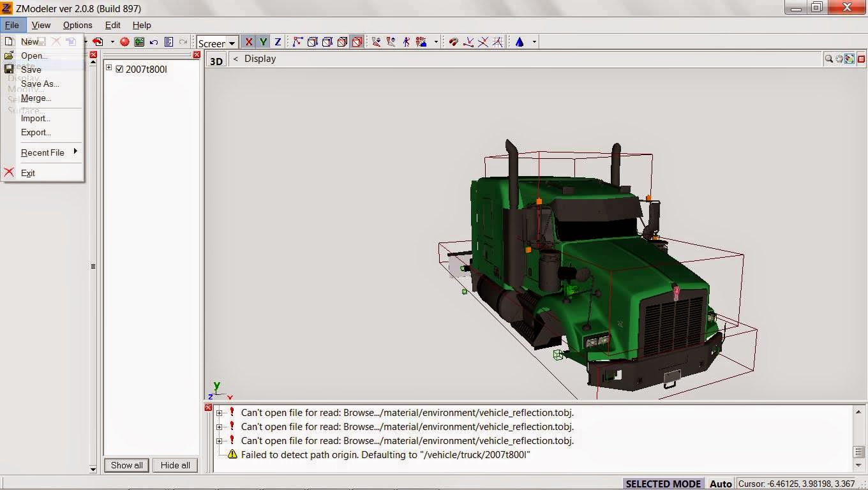Toggle the Y axis constraint on
Viewport: 868px width, 490px height.
click(x=263, y=41)
